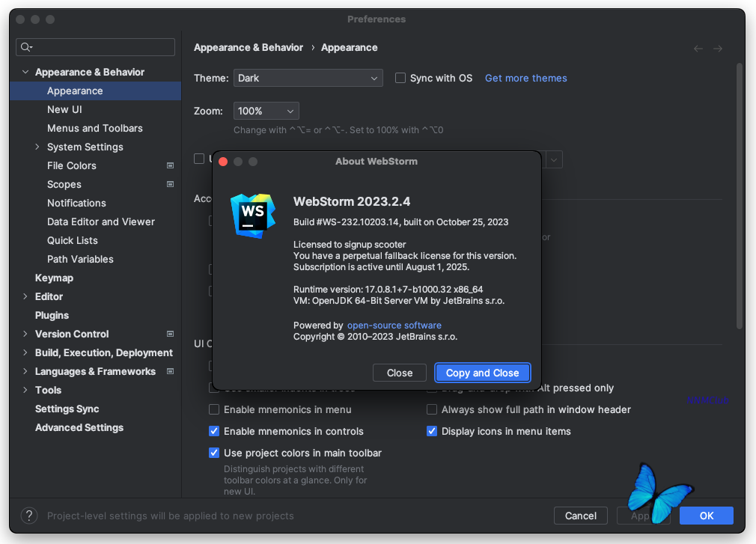Enable mnemonics in menu checkbox
This screenshot has height=544, width=756.
pos(214,409)
